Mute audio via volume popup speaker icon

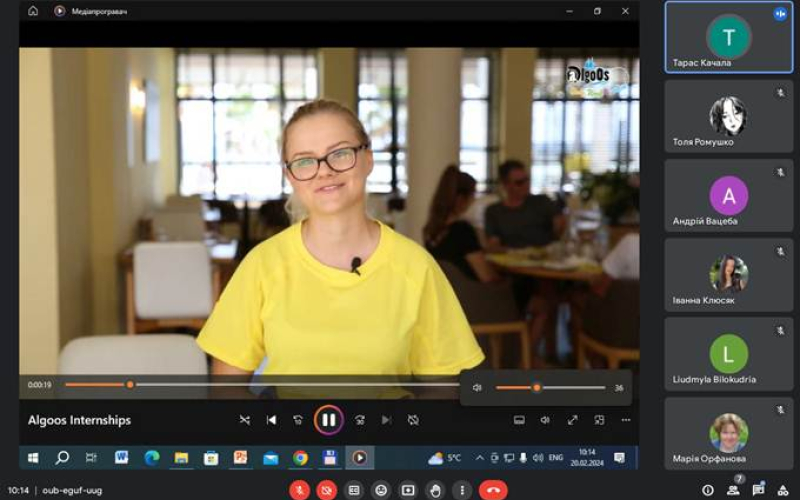click(477, 388)
